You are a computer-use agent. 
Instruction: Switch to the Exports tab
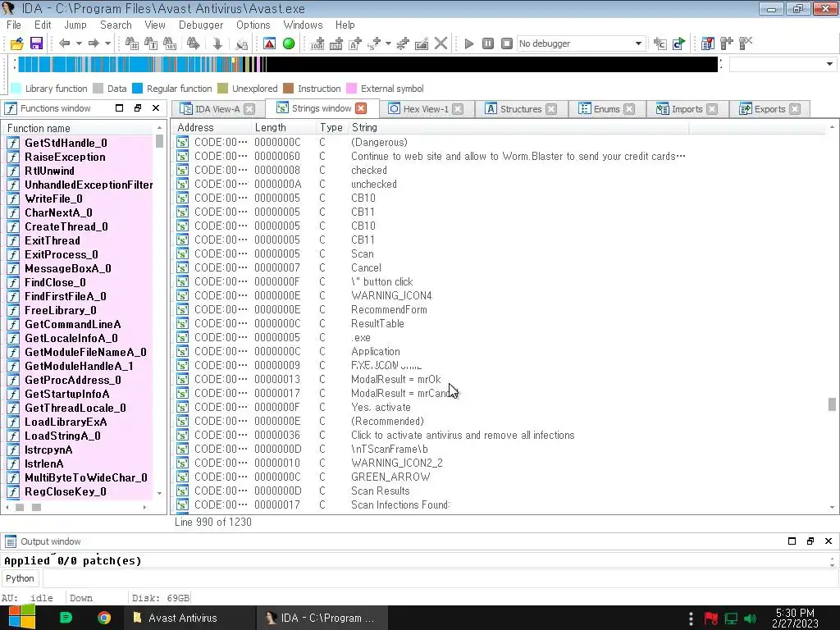point(769,109)
